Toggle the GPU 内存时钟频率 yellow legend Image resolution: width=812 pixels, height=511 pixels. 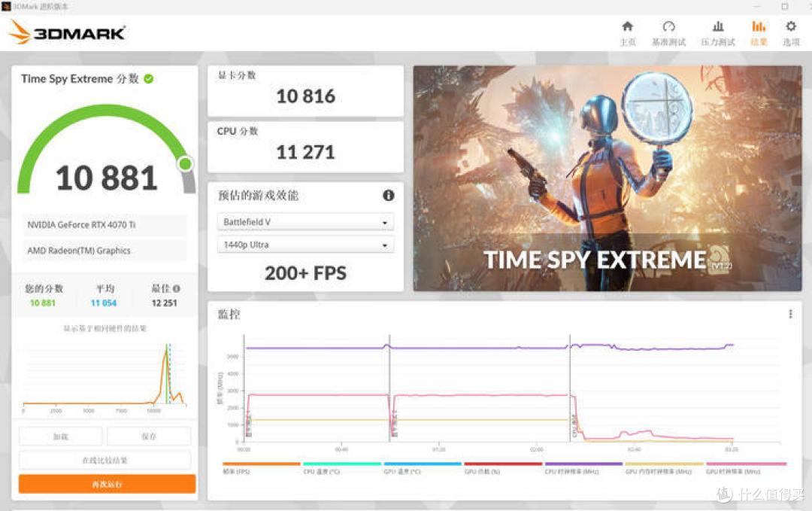point(665,468)
